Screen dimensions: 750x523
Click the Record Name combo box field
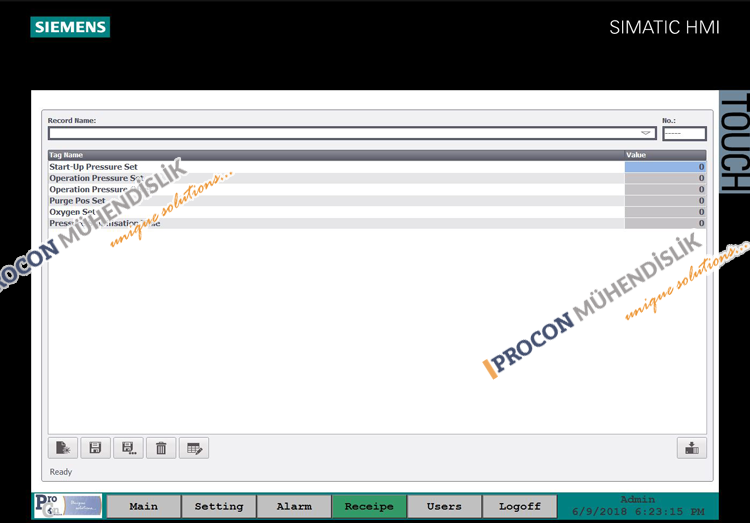click(352, 134)
